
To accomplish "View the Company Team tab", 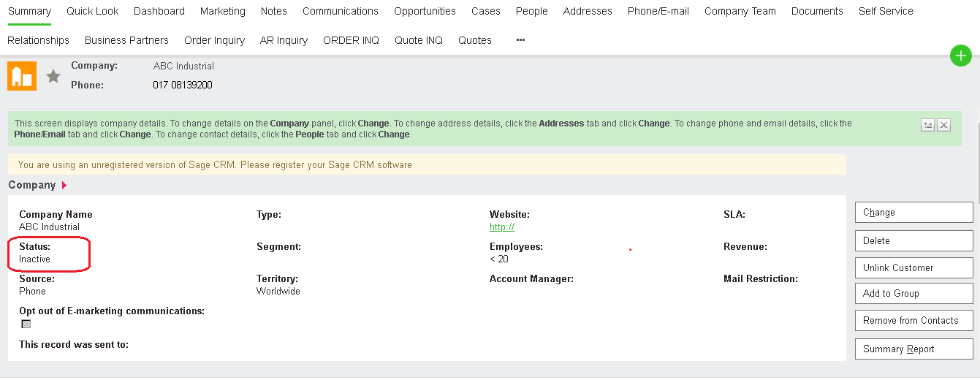I will pos(740,11).
